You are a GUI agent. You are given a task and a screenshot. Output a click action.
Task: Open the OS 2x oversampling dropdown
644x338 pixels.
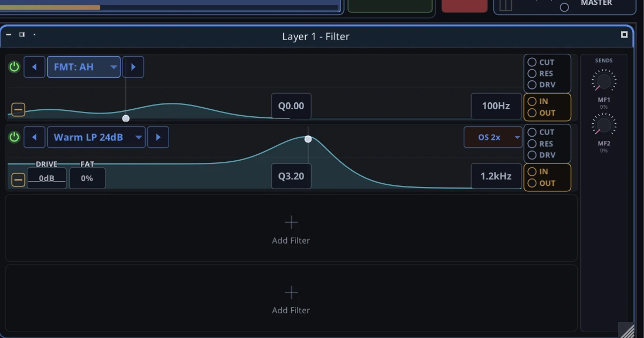click(x=493, y=137)
